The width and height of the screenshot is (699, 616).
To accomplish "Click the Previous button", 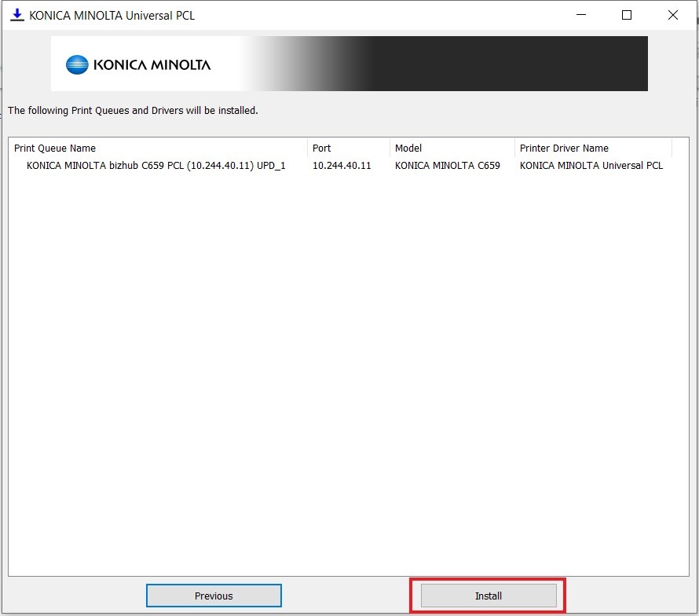I will (x=214, y=596).
